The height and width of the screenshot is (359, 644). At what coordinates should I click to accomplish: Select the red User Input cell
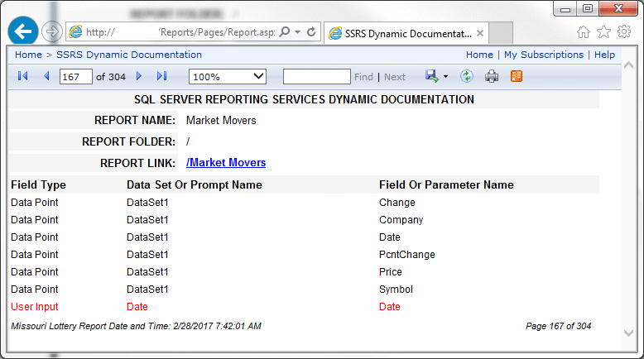pos(35,307)
